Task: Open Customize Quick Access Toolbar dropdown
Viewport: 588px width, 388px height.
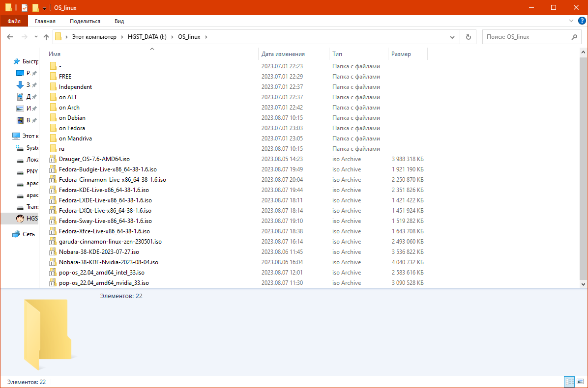Action: tap(44, 8)
